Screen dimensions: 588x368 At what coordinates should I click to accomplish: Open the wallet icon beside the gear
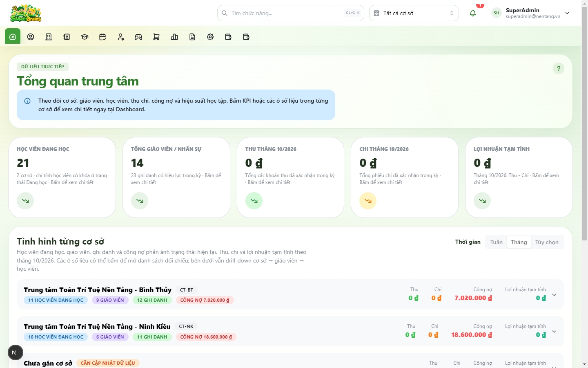point(228,37)
